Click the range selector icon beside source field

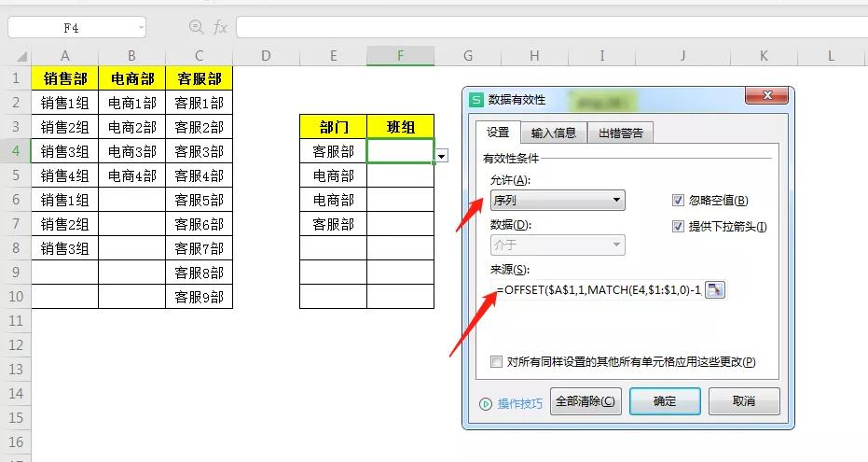click(715, 289)
